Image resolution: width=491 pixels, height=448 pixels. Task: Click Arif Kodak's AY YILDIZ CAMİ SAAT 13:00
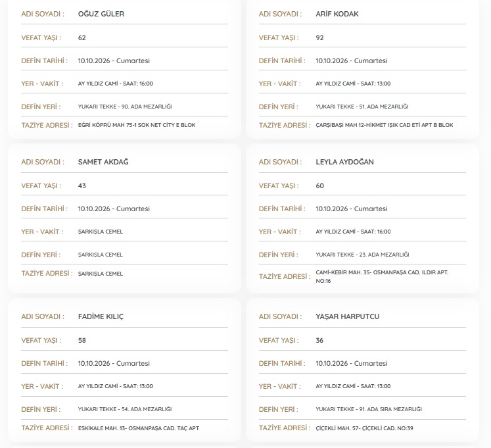coord(353,84)
